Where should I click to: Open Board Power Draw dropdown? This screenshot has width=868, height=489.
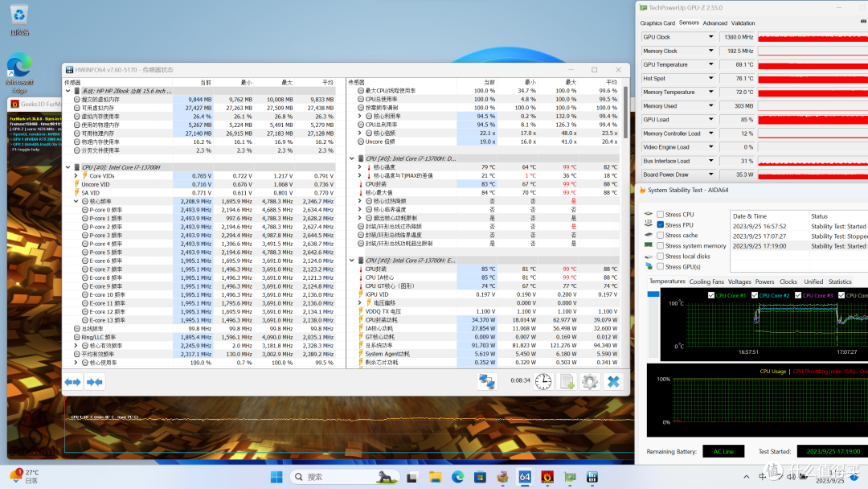coord(710,175)
